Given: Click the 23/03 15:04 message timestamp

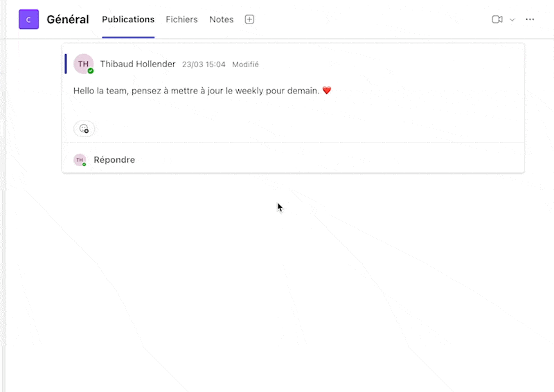Looking at the screenshot, I should coord(204,64).
